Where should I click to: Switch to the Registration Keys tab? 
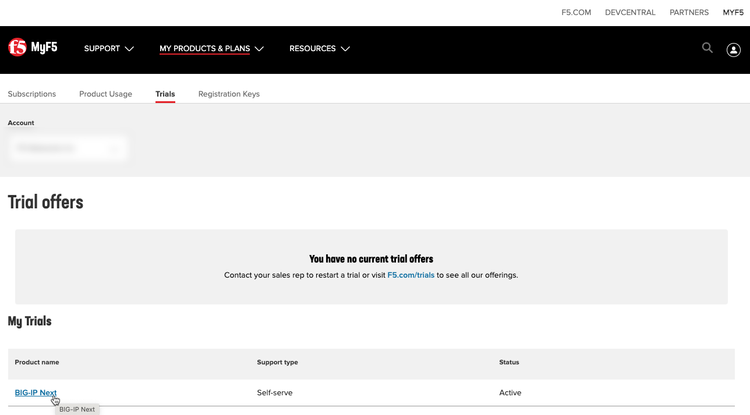tap(229, 94)
